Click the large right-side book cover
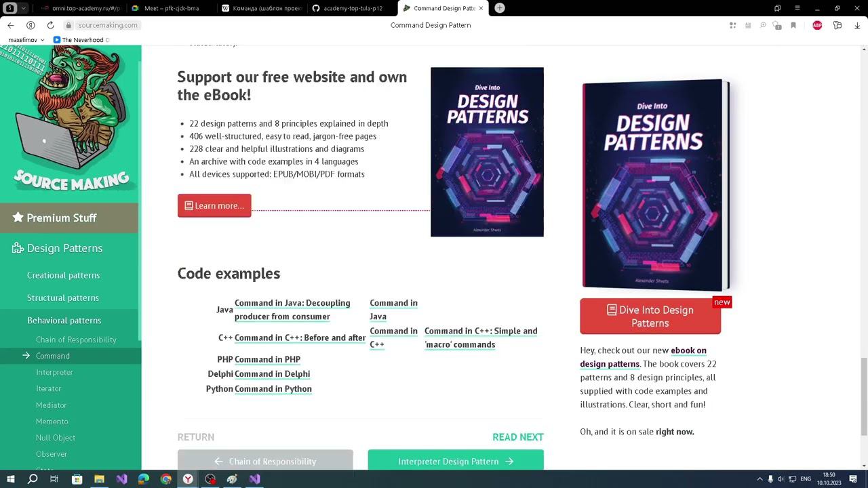The image size is (868, 488). 656,185
